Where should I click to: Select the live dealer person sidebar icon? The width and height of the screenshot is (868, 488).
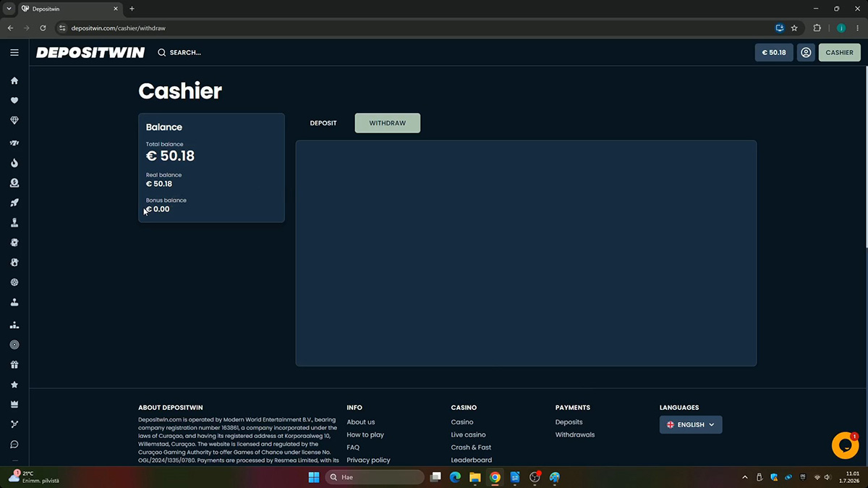[x=14, y=223]
